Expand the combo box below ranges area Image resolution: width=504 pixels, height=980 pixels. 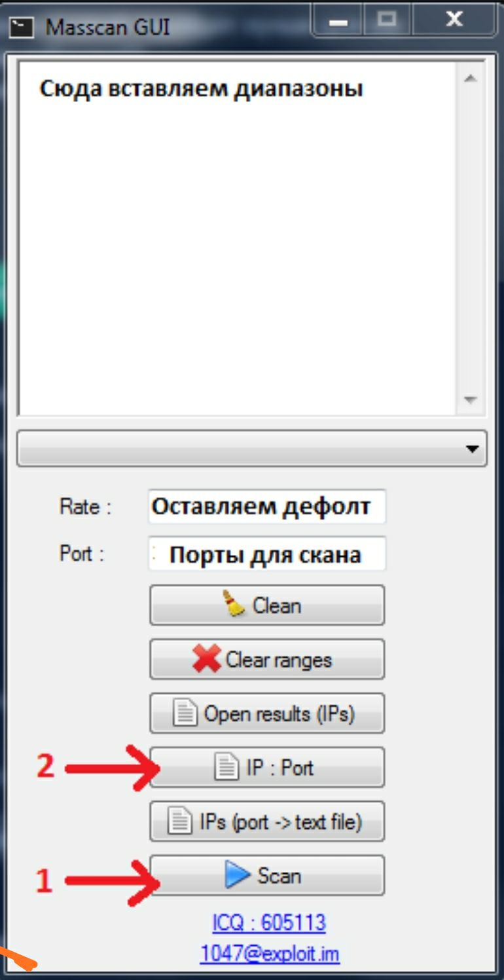click(252, 449)
